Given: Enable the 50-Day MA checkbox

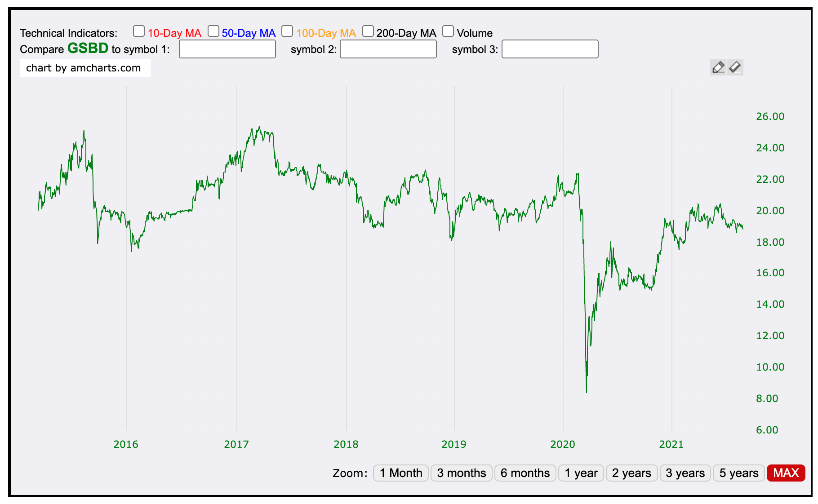Looking at the screenshot, I should click(x=213, y=31).
